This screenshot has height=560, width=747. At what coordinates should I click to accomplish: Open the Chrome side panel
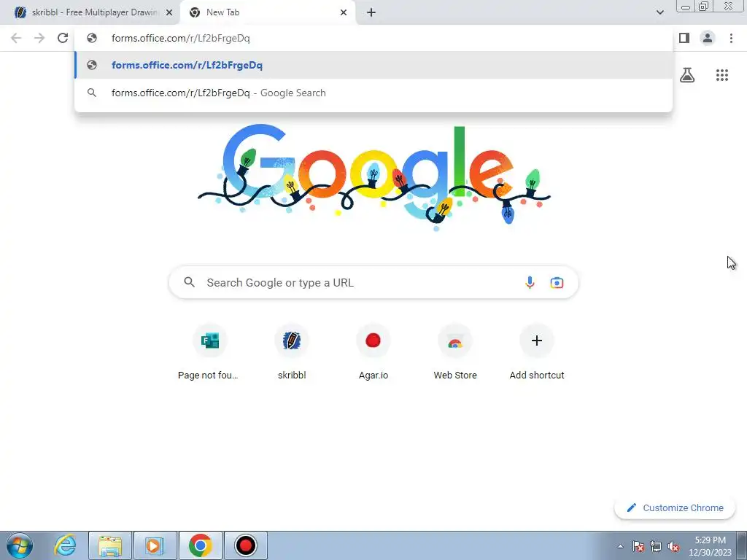click(x=684, y=38)
